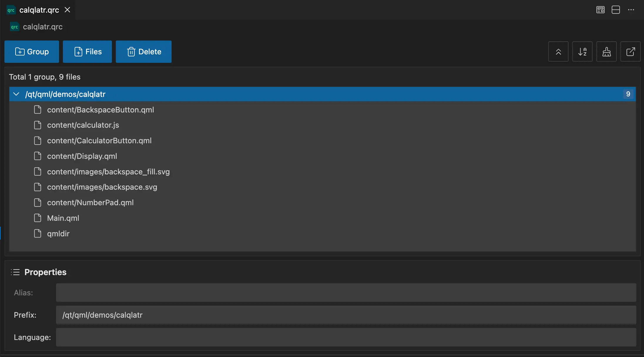Click the Files button

coord(87,52)
